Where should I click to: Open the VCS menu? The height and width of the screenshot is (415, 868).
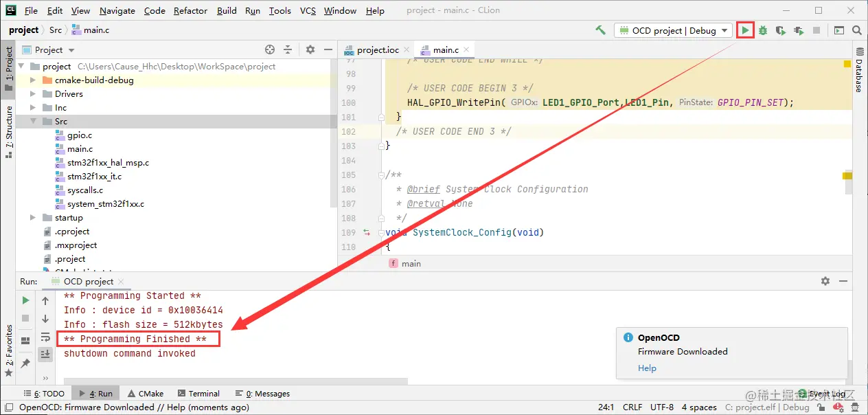pyautogui.click(x=308, y=10)
